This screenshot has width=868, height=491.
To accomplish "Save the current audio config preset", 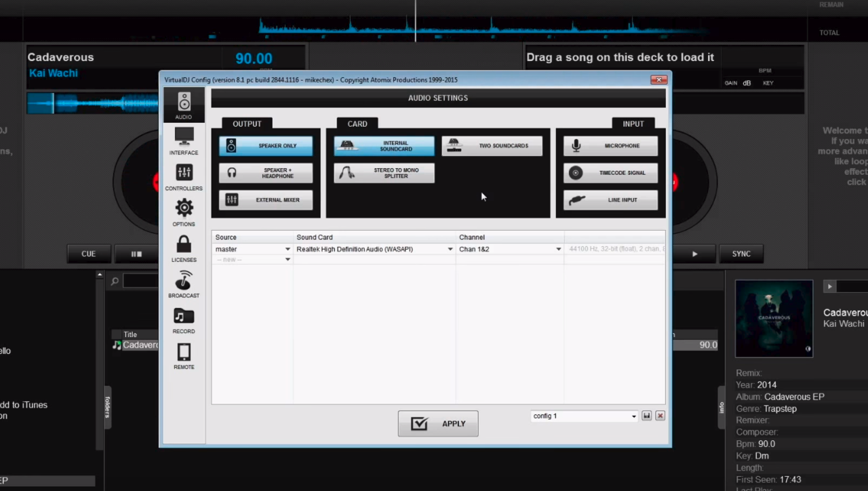I will 646,416.
